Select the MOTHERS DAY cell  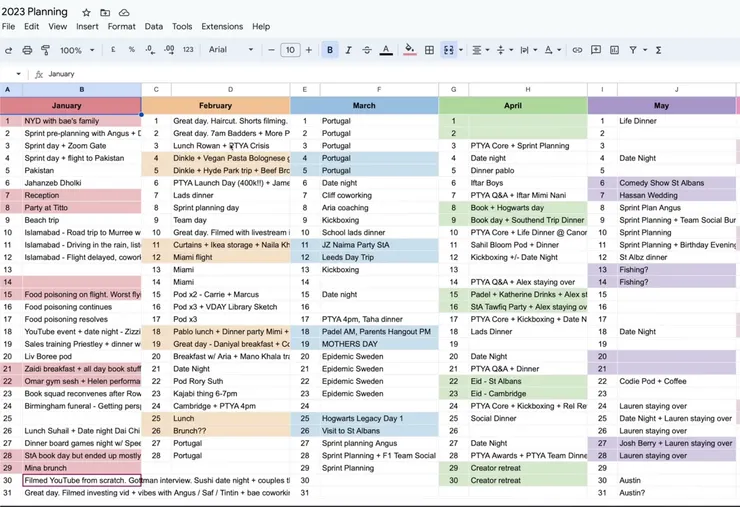tap(379, 344)
